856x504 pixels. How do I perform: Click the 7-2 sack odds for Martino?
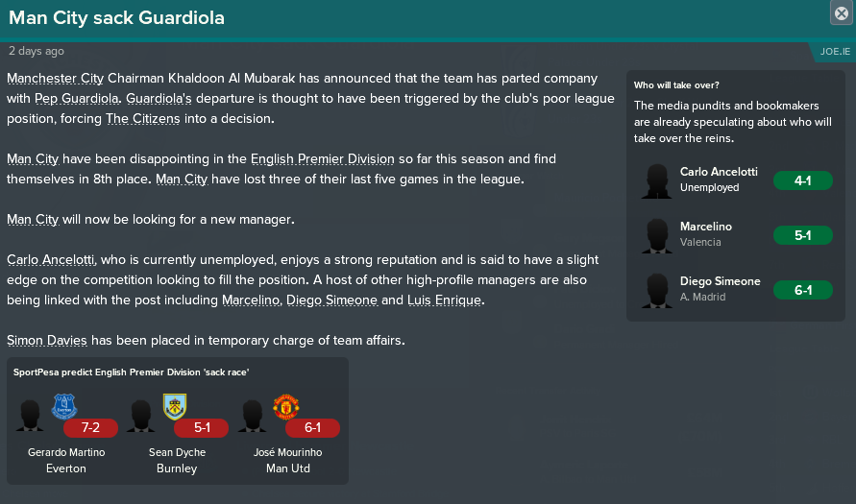point(90,427)
